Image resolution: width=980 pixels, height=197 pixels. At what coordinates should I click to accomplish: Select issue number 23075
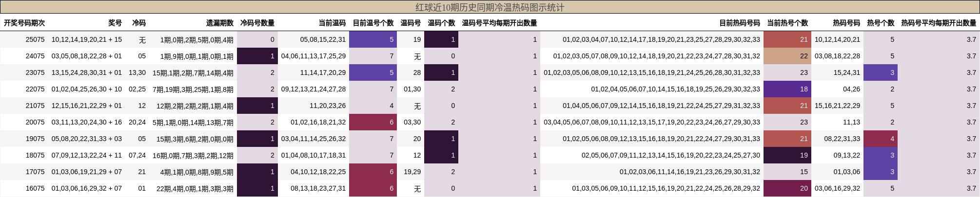(x=35, y=72)
